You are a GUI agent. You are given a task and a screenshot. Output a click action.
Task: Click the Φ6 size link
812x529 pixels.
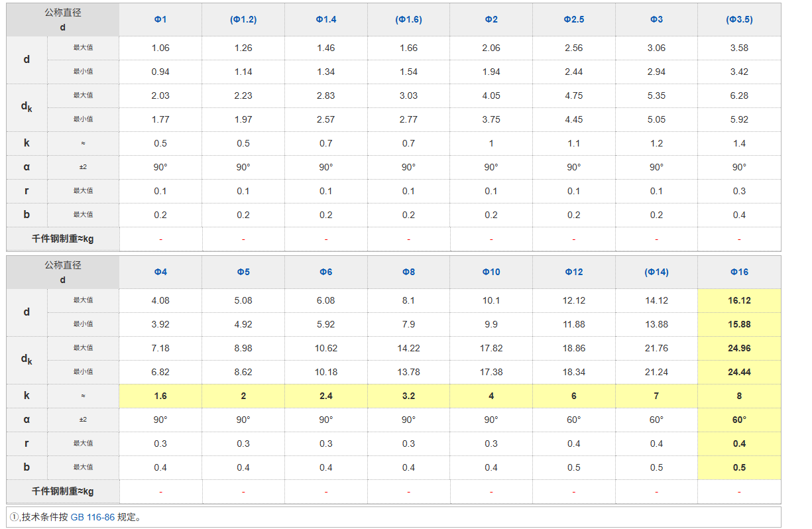[325, 272]
